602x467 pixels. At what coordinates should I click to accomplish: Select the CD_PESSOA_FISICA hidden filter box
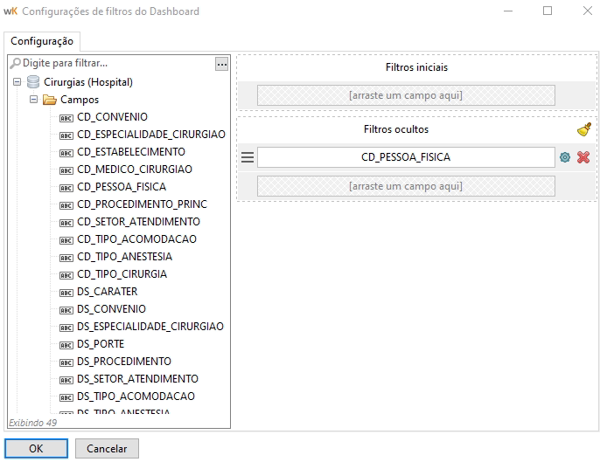coord(406,157)
